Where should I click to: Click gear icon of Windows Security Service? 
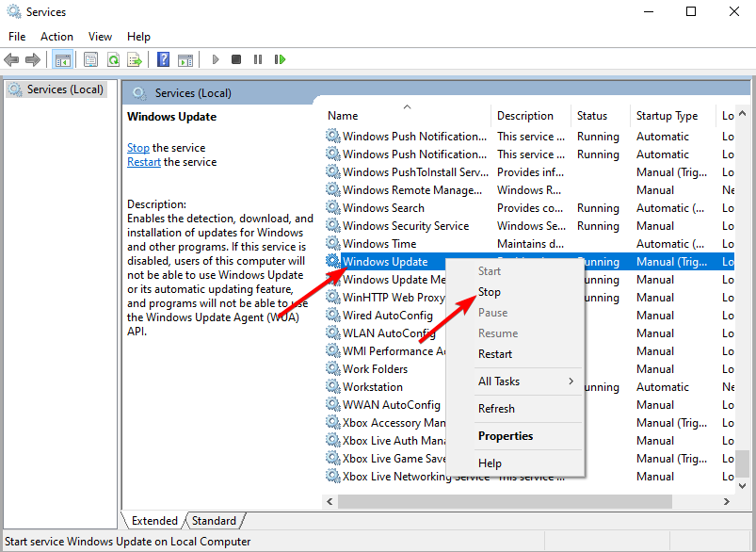(332, 225)
